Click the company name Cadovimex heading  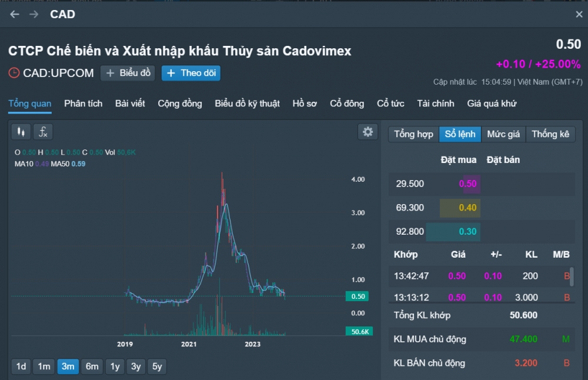coord(179,51)
